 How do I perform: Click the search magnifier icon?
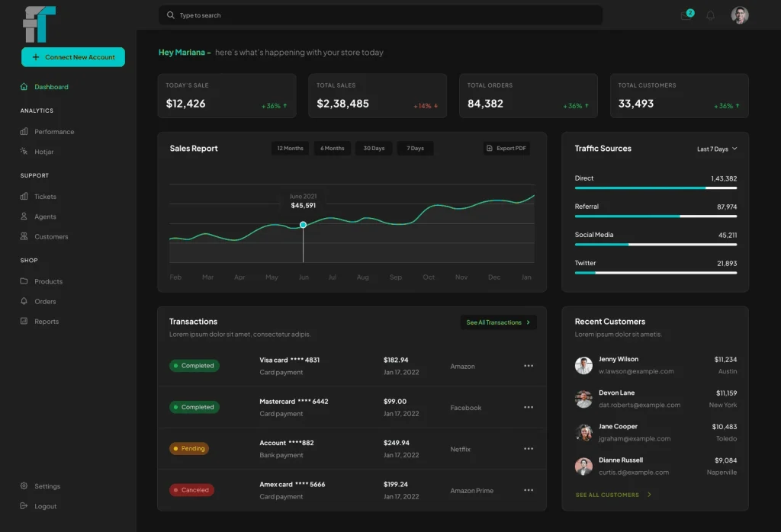pyautogui.click(x=170, y=15)
